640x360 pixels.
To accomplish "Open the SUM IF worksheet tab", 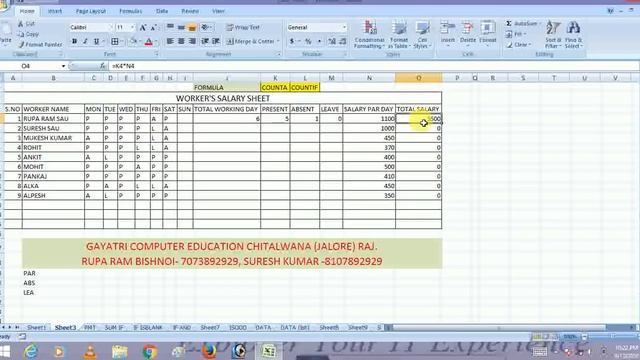I will 114,328.
